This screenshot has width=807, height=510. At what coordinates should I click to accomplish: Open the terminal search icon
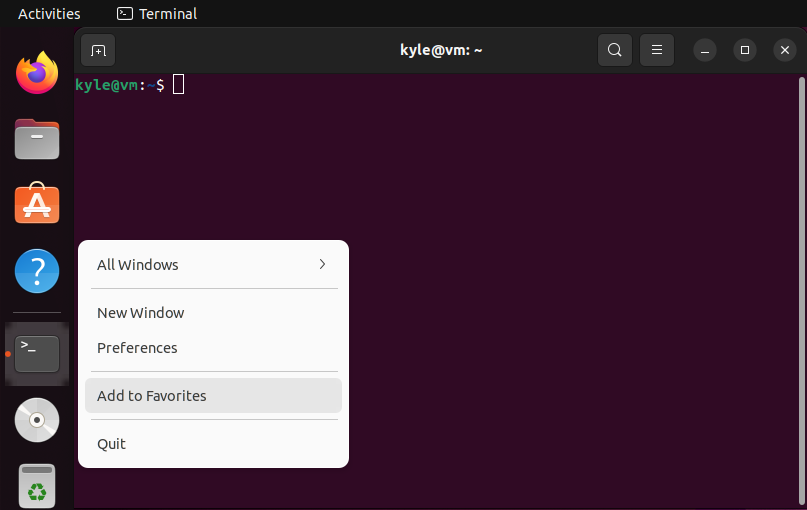pyautogui.click(x=615, y=50)
